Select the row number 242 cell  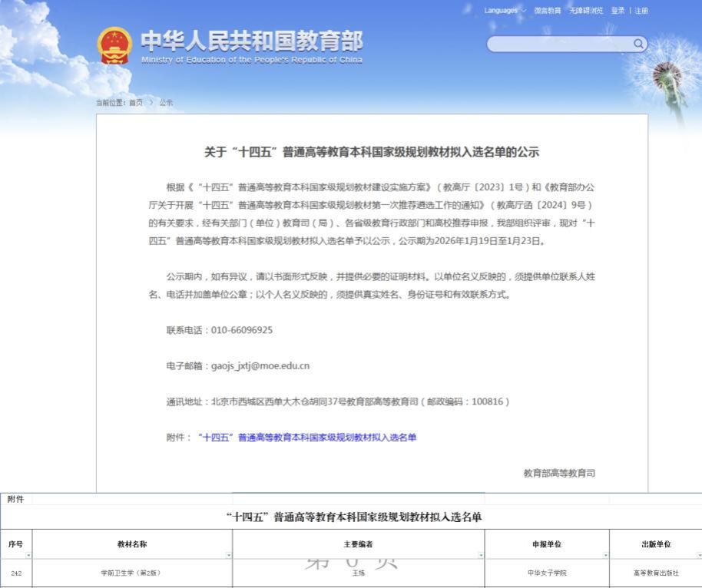tap(15, 573)
